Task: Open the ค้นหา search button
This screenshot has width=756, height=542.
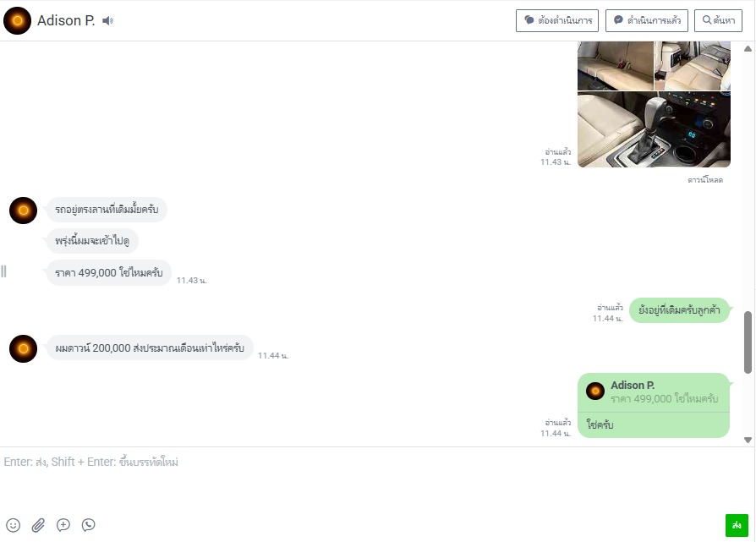Action: [718, 20]
